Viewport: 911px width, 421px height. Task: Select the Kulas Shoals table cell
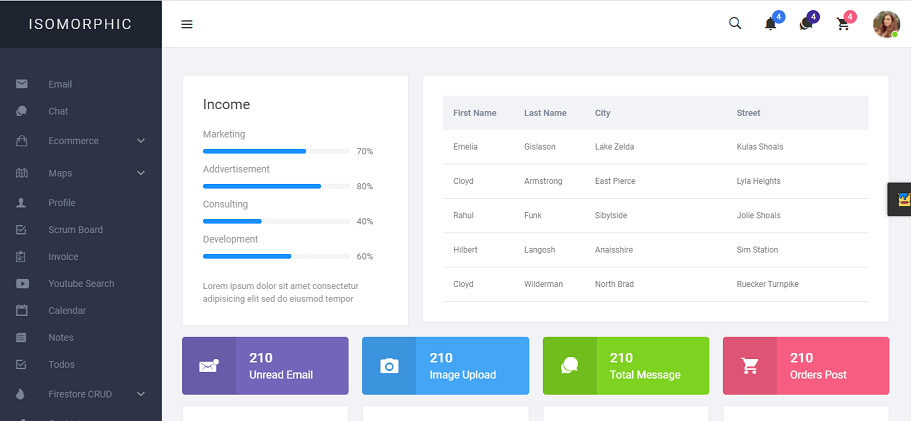point(760,147)
